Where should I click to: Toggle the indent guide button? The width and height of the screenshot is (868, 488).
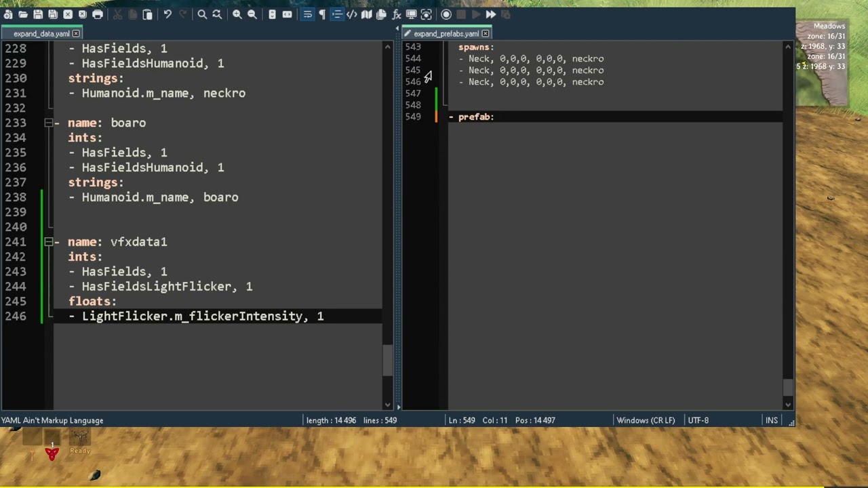(337, 14)
